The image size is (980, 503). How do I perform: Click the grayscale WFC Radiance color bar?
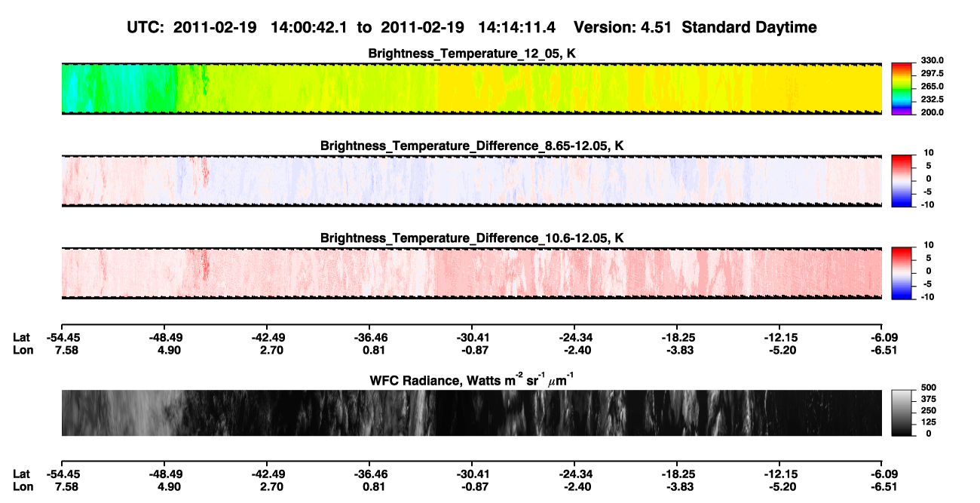(x=902, y=413)
